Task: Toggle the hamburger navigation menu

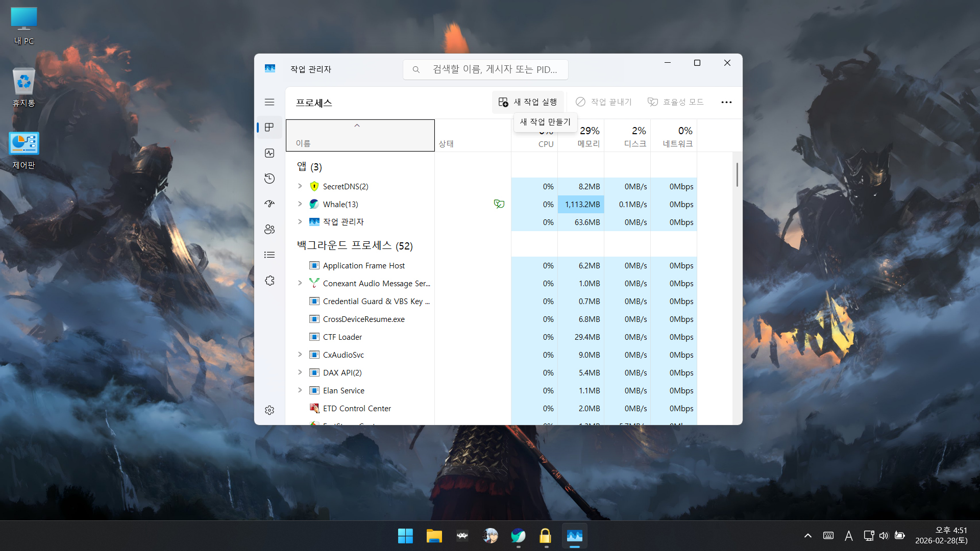Action: 269,102
